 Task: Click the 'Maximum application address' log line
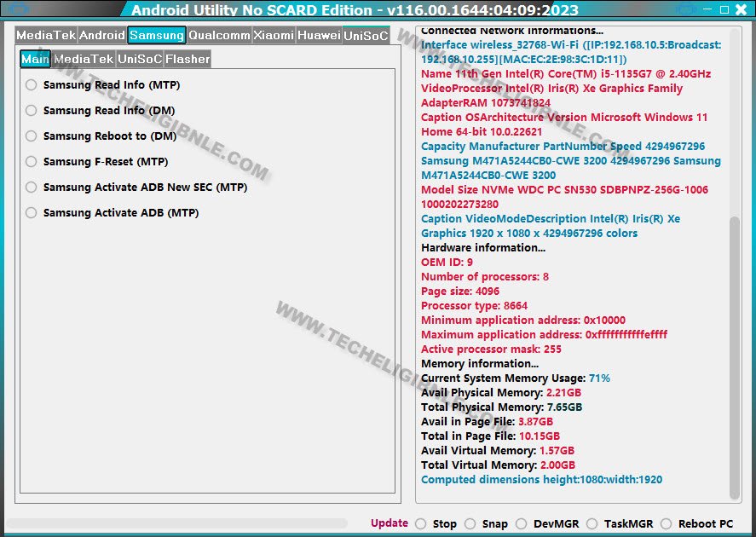point(545,334)
